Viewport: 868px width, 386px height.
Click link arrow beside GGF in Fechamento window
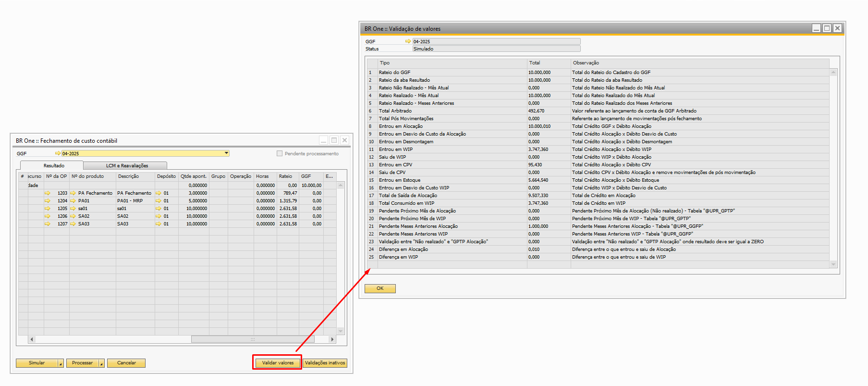pos(58,153)
